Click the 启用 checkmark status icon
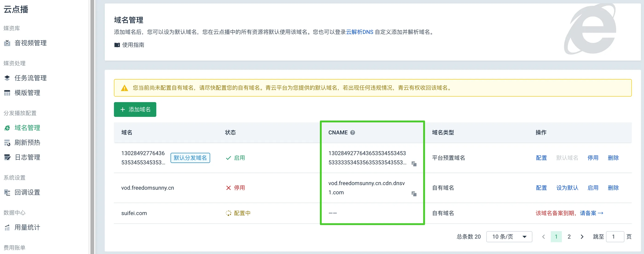This screenshot has width=644, height=254. pos(228,158)
